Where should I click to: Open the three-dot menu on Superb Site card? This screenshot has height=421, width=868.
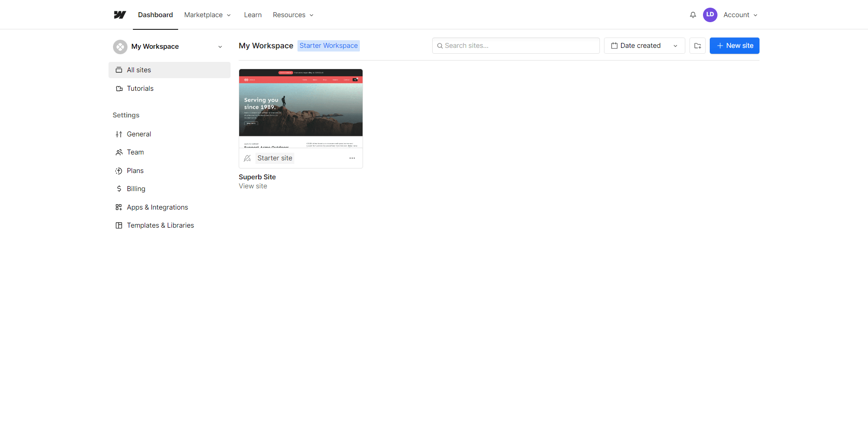click(x=352, y=158)
